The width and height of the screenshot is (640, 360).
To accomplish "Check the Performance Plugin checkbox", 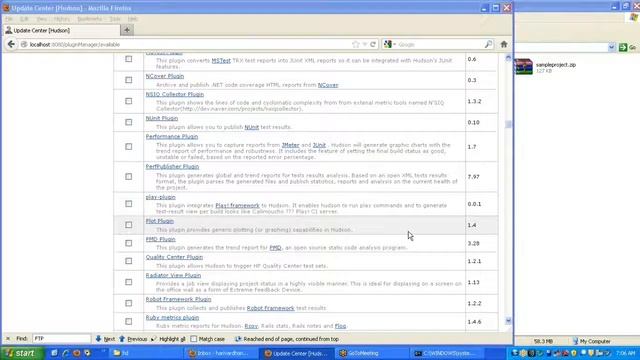I will click(129, 146).
